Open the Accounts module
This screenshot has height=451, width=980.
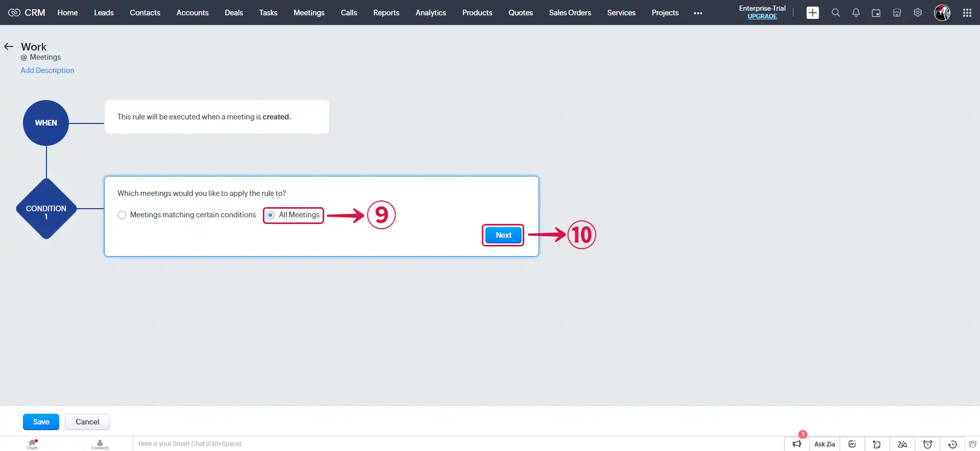pyautogui.click(x=192, y=13)
